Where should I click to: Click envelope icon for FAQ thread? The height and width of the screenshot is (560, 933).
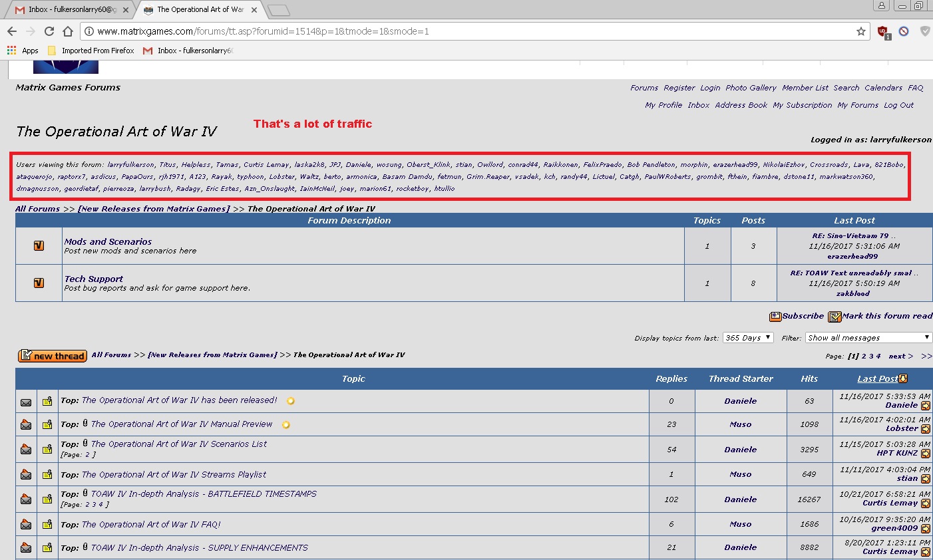[x=26, y=524]
